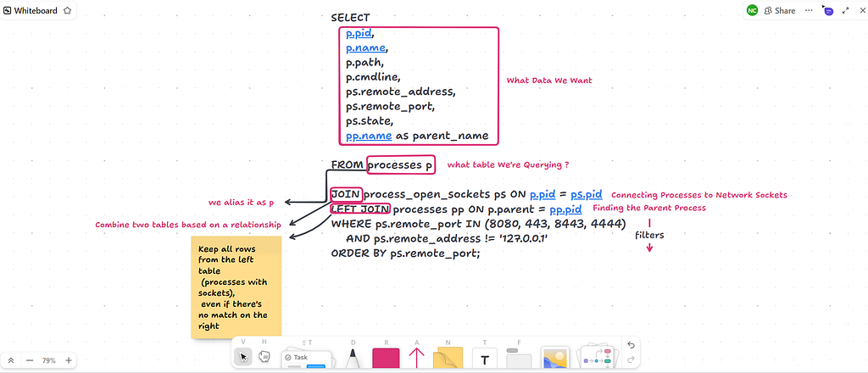Select the 'ps.remote_address,' line
The width and height of the screenshot is (868, 373).
(x=401, y=92)
